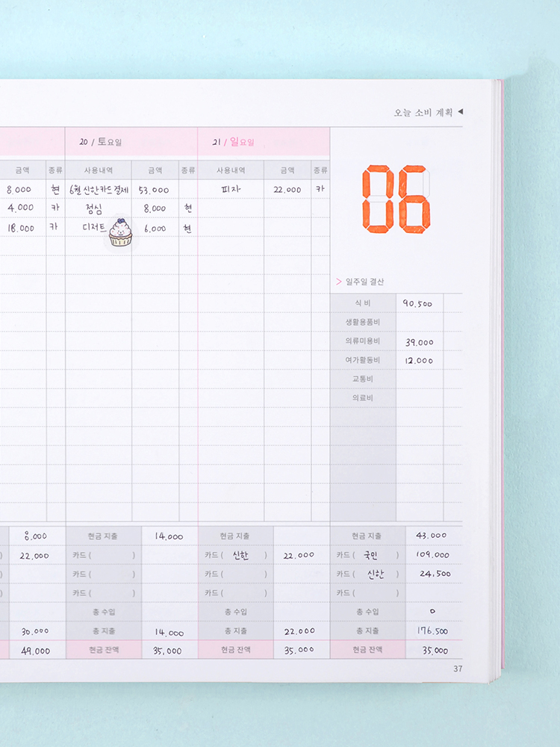Image resolution: width=560 pixels, height=747 pixels.
Task: Click the 생활용품비 category label
Action: click(363, 322)
